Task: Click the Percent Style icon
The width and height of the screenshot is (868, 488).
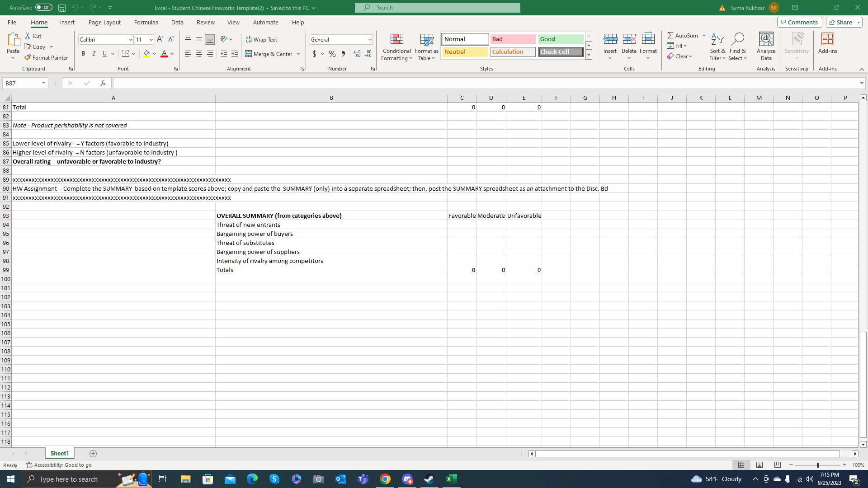Action: [332, 54]
